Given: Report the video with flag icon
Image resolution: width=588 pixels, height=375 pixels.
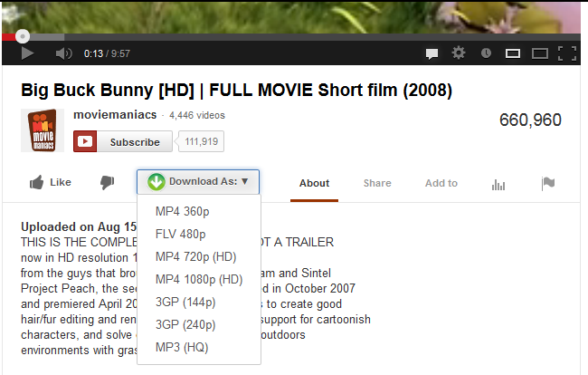Looking at the screenshot, I should tap(548, 183).
